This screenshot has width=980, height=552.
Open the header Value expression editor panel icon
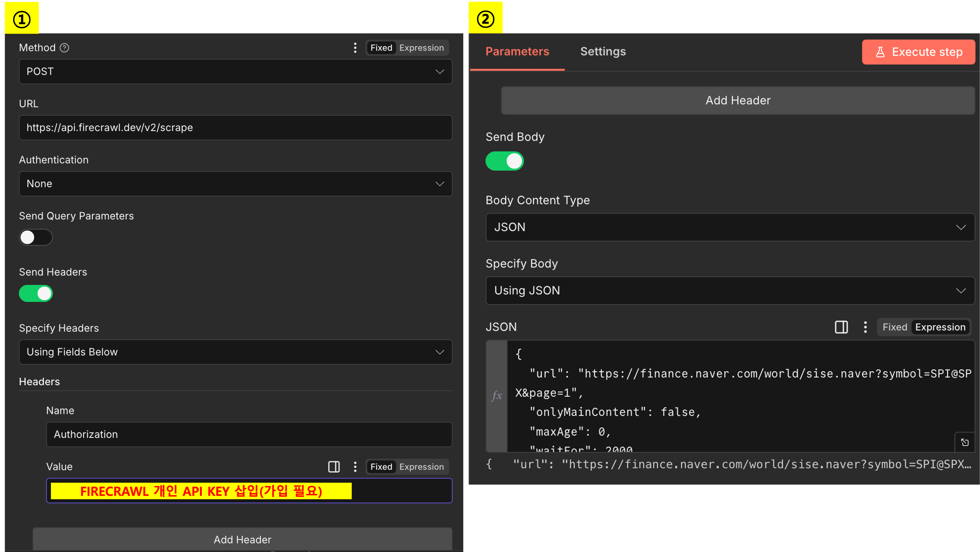pyautogui.click(x=334, y=467)
